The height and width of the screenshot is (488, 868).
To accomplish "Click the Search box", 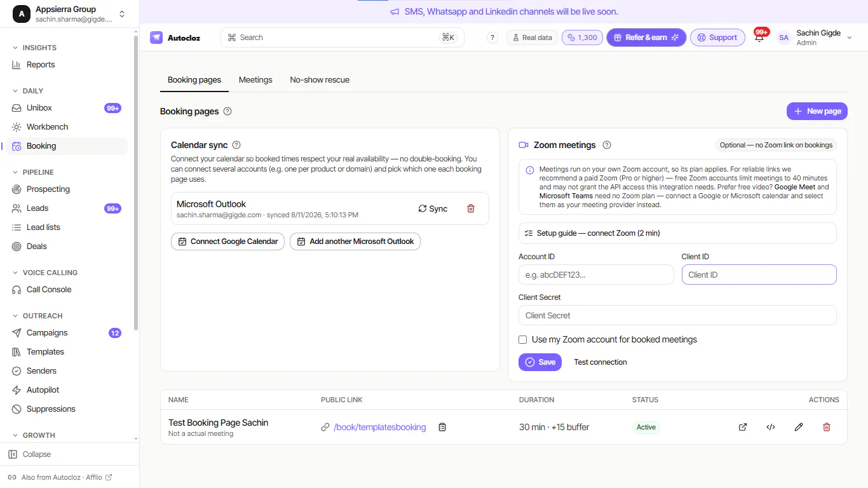I will click(342, 37).
